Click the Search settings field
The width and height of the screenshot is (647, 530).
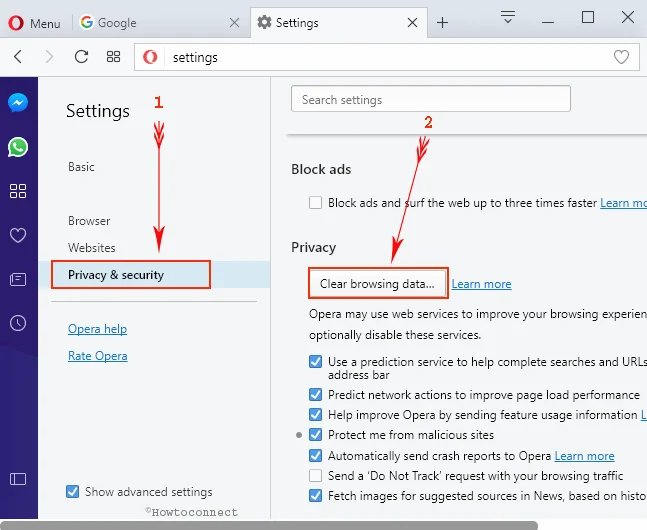pos(430,99)
